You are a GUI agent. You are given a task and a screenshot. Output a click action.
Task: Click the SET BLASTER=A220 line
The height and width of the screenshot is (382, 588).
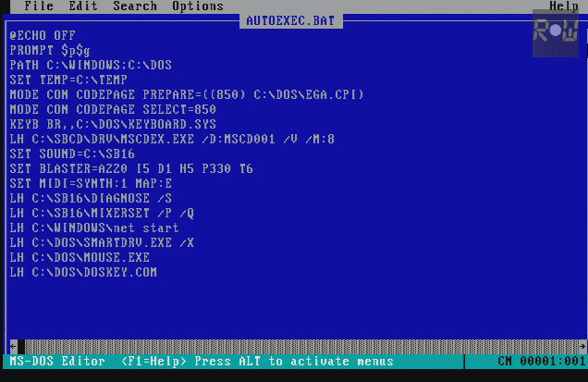tap(131, 168)
